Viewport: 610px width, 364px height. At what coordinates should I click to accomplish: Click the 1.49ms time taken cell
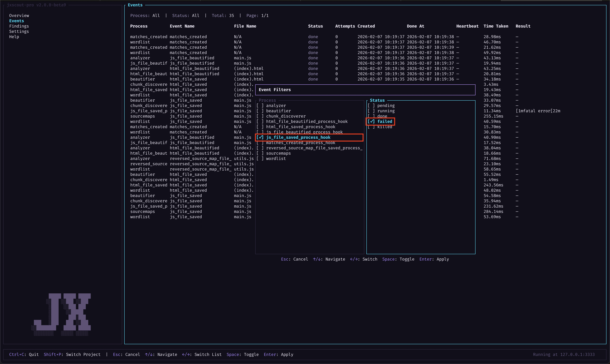(x=491, y=180)
